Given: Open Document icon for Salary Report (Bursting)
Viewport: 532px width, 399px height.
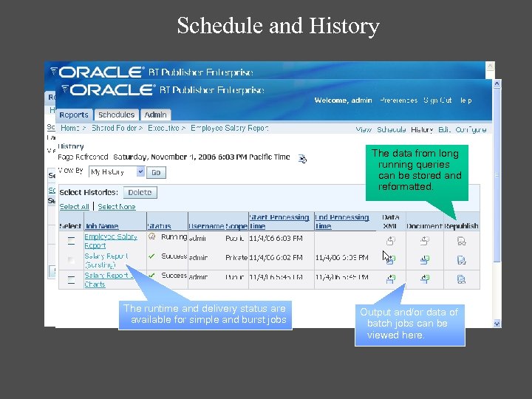Looking at the screenshot, I should 424,260.
